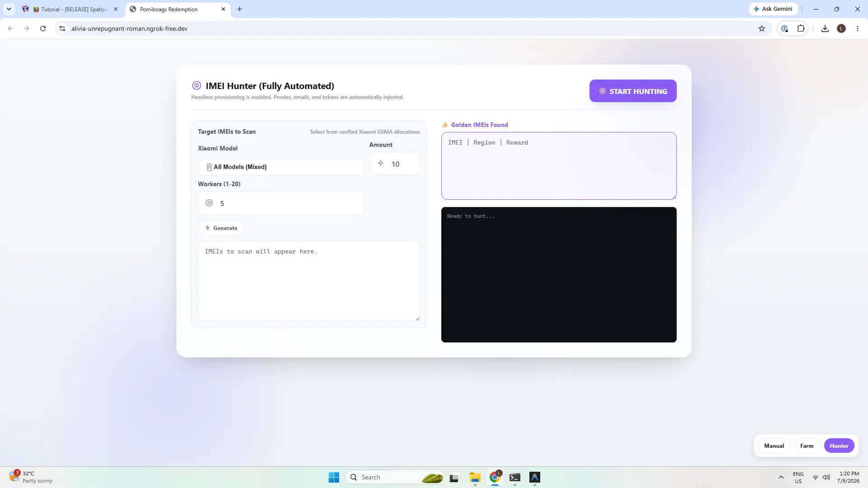Open the Task View taskbar icon
The height and width of the screenshot is (488, 868).
coord(454,477)
